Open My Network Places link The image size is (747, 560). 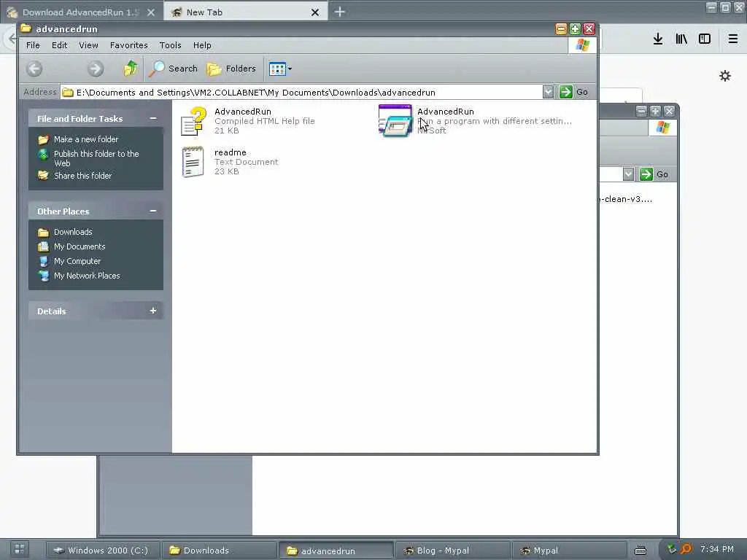coord(87,276)
